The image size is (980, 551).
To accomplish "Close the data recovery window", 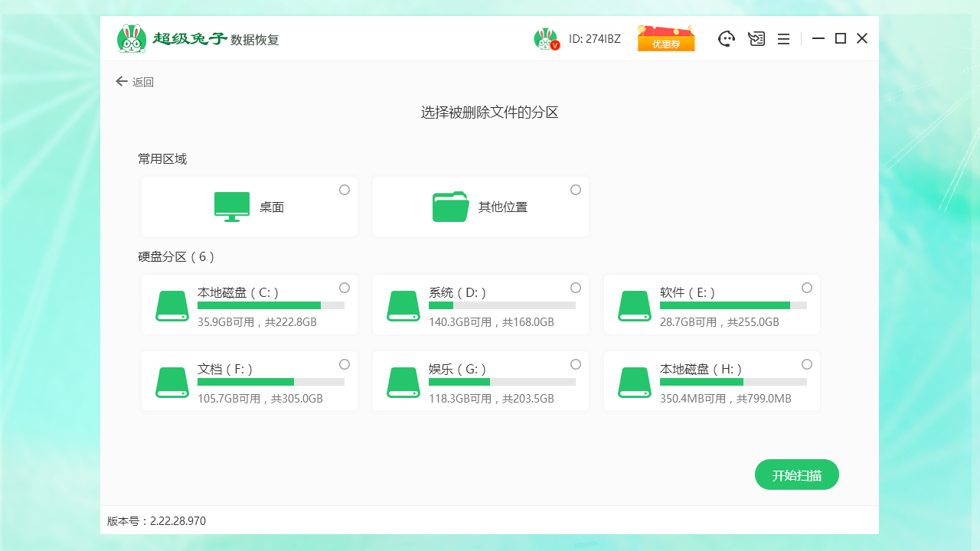I will (x=862, y=38).
